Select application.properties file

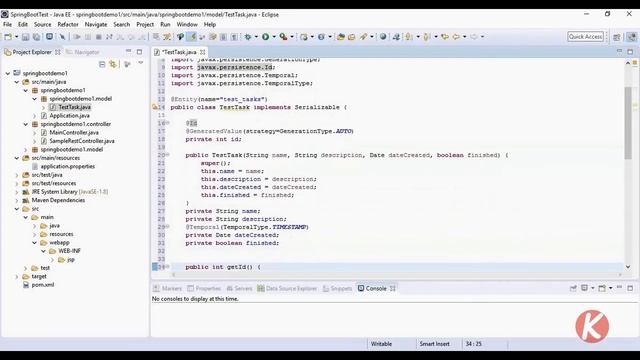(68, 166)
